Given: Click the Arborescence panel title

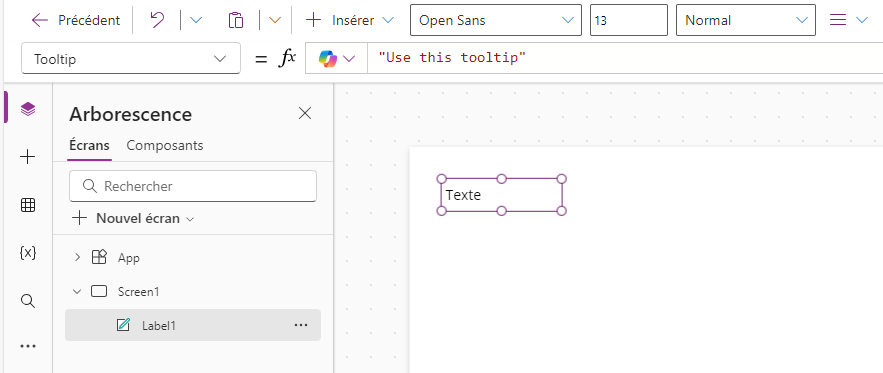Looking at the screenshot, I should 131,114.
